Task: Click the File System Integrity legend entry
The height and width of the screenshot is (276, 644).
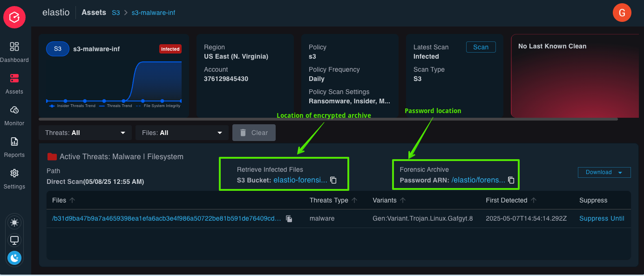Action: (x=157, y=106)
